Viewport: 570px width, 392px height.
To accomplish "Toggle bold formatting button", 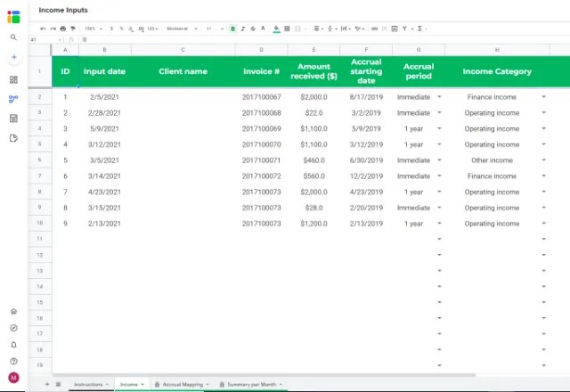I will (232, 29).
